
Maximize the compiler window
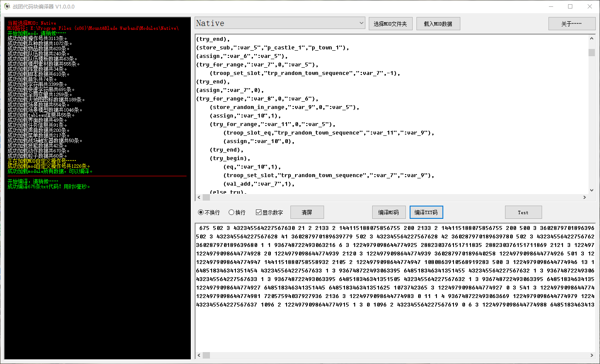570,6
